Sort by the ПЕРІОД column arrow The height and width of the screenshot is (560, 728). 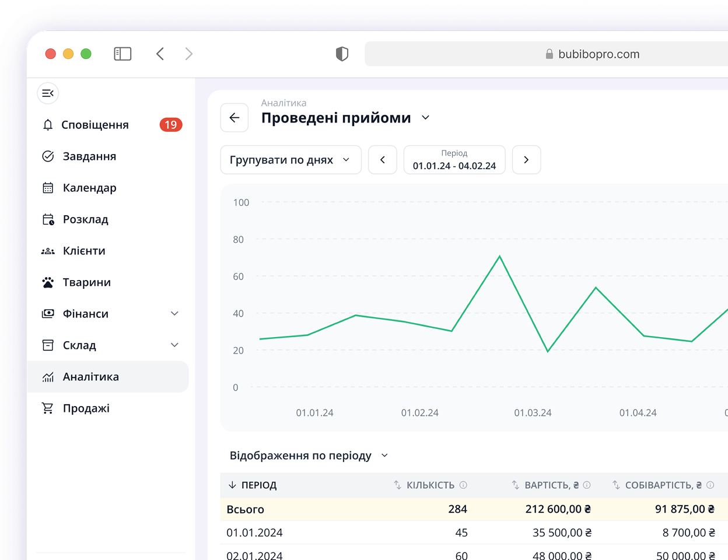coord(232,485)
